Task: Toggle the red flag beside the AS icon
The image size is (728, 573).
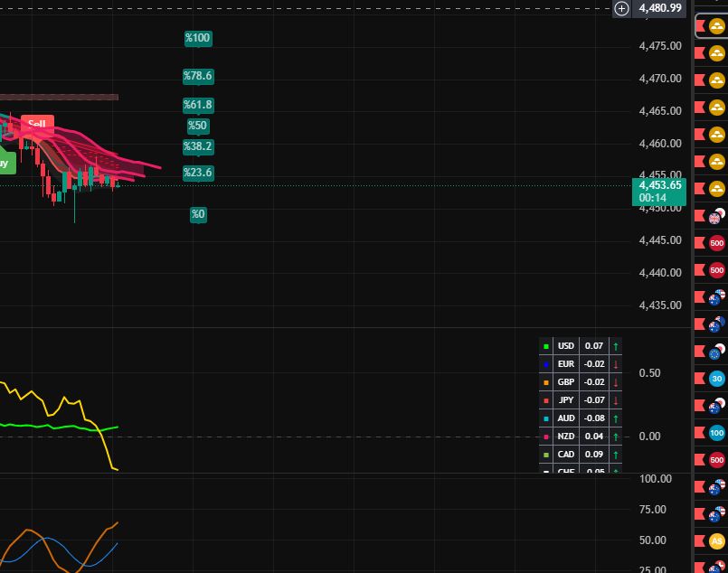Action: click(698, 542)
